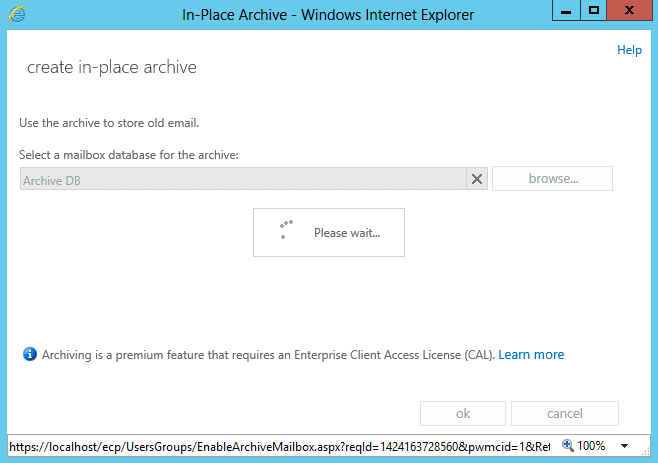This screenshot has width=658, height=463.
Task: Confirm with the ok button
Action: coord(463,413)
